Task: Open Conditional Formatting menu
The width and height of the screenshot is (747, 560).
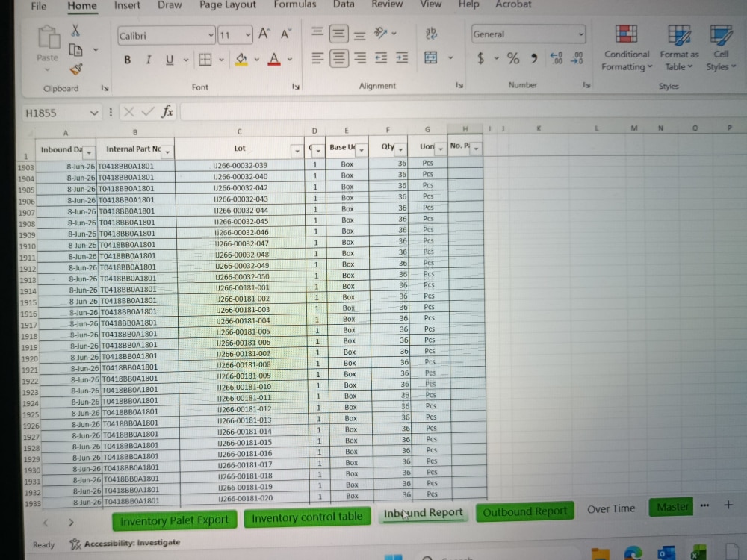Action: tap(627, 48)
